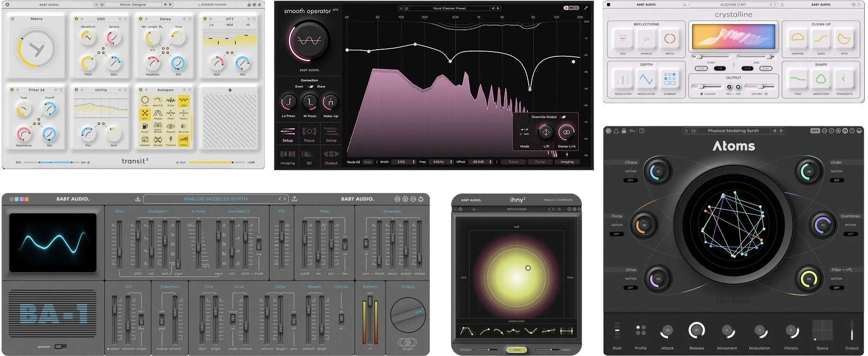868x356 pixels.
Task: Click lock icon in Atoms toolbar
Action: [x=624, y=131]
